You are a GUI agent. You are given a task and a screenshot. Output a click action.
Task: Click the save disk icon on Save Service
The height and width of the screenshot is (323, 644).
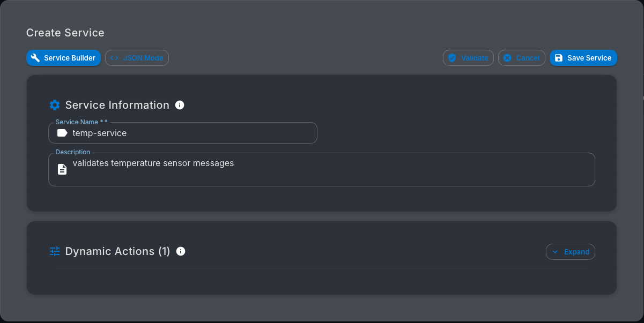[559, 58]
